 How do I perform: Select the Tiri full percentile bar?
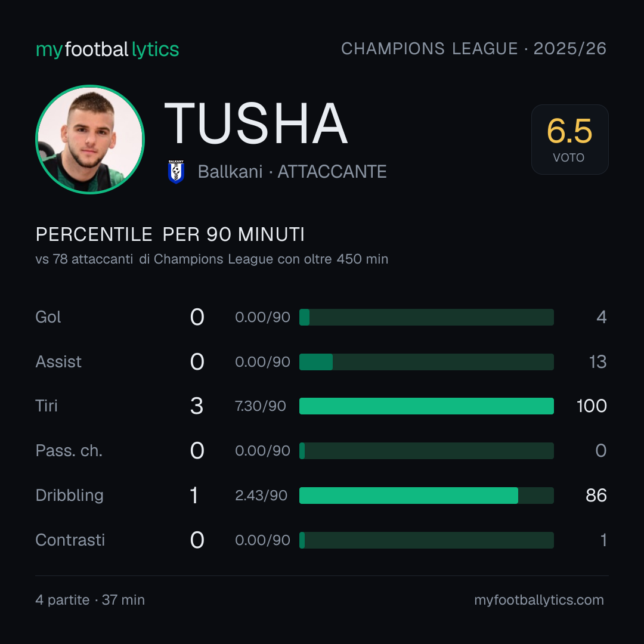pyautogui.click(x=426, y=406)
